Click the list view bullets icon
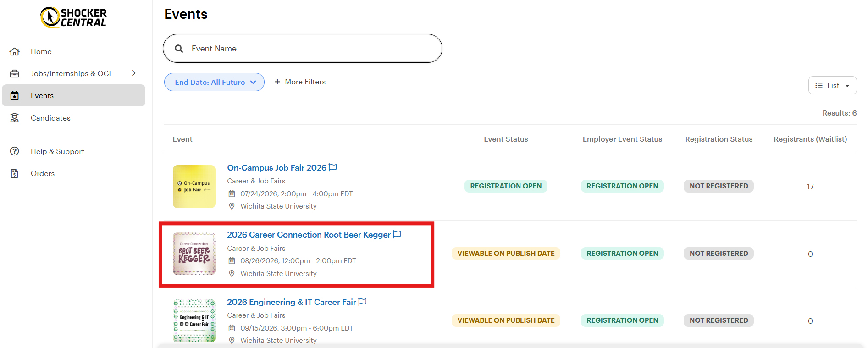Viewport: 868px width, 348px height. tap(819, 85)
